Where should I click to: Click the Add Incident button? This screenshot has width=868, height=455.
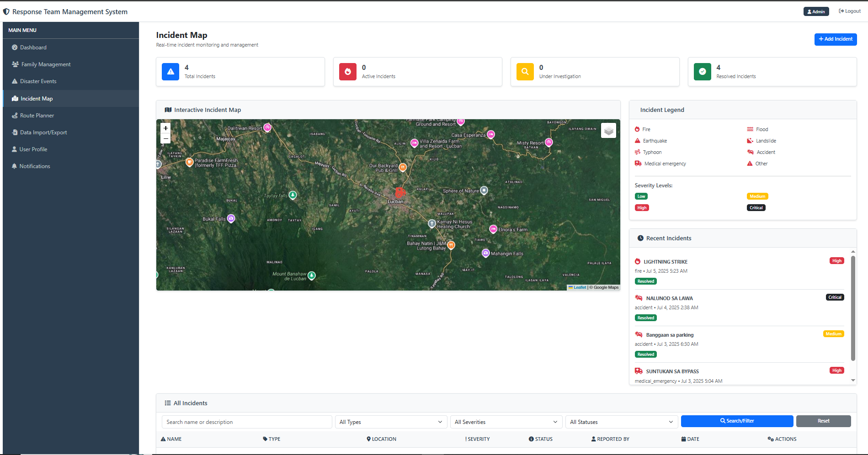835,39
